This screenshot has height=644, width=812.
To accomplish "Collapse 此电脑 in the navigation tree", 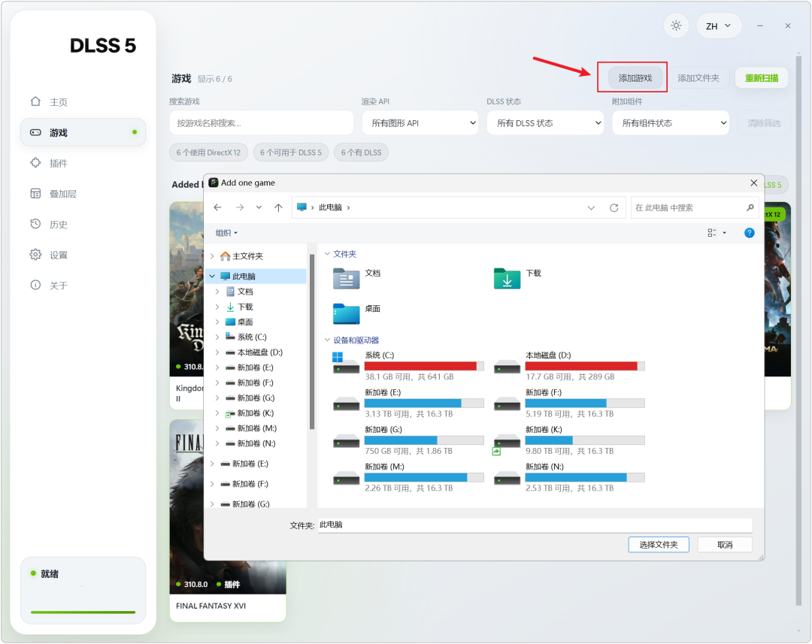I will pyautogui.click(x=212, y=276).
